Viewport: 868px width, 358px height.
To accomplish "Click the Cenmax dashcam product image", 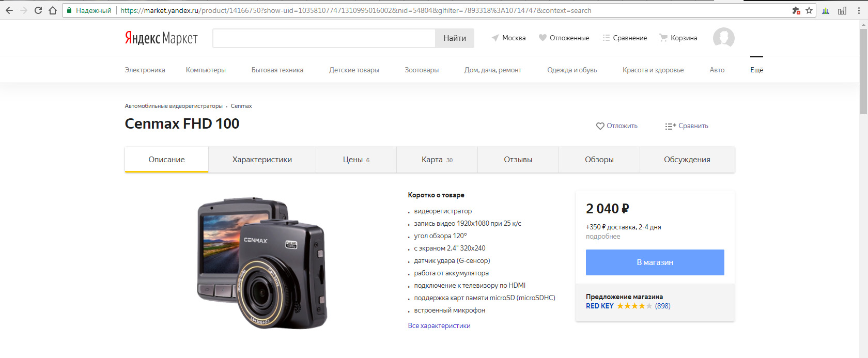I will [262, 262].
